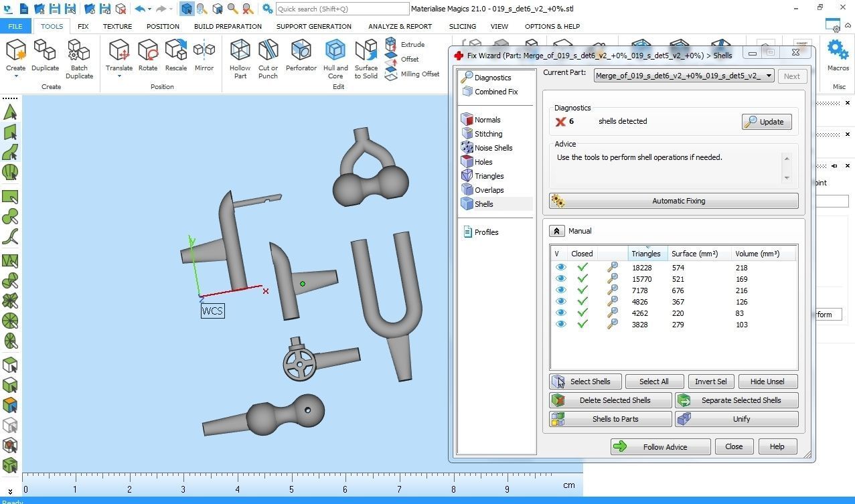Viewport: 855px width, 504px height.
Task: Expand the Create button dropdown arrow
Action: [15, 76]
